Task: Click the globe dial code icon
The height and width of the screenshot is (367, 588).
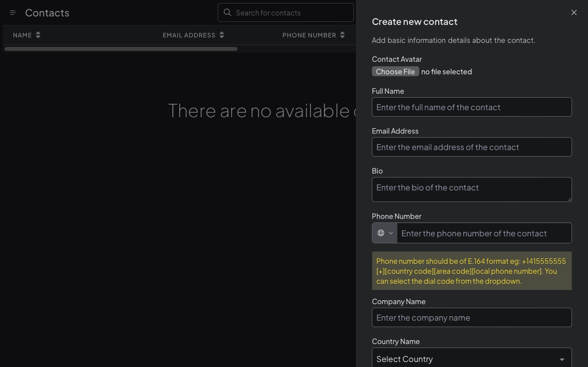Action: (381, 233)
